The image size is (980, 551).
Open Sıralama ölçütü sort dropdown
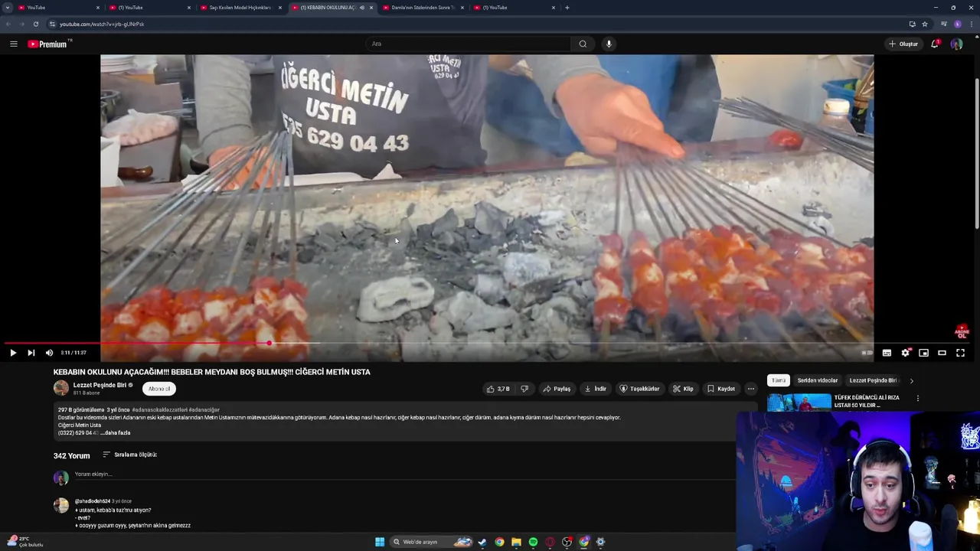coord(129,455)
